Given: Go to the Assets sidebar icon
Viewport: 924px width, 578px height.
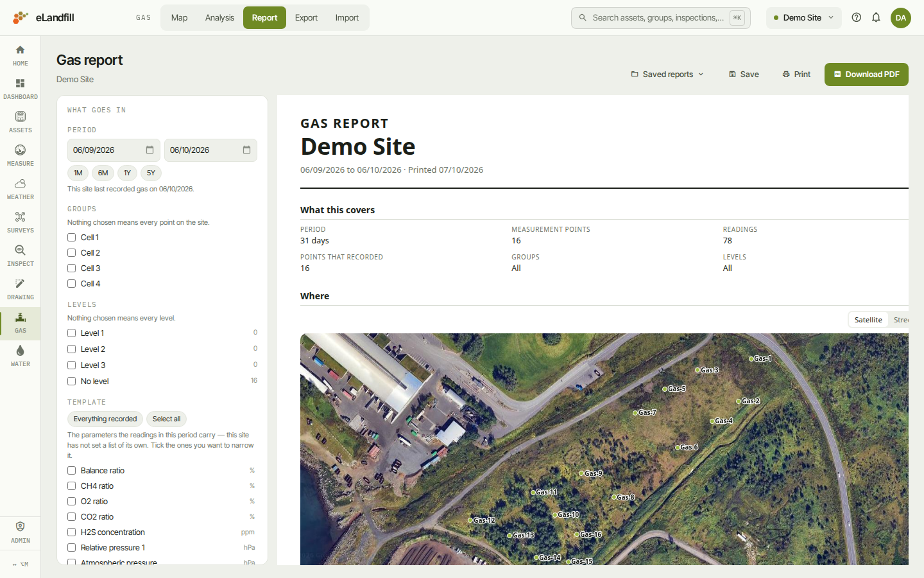Looking at the screenshot, I should pyautogui.click(x=20, y=122).
